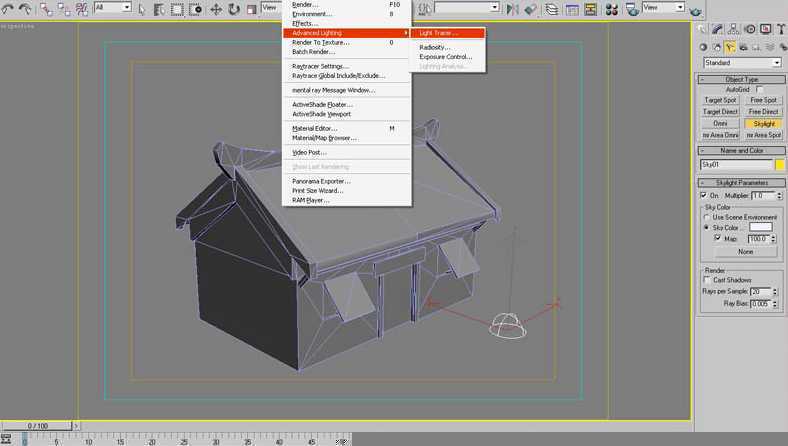788x446 pixels.
Task: Adjust the Rays per Sample spinner
Action: click(x=774, y=292)
